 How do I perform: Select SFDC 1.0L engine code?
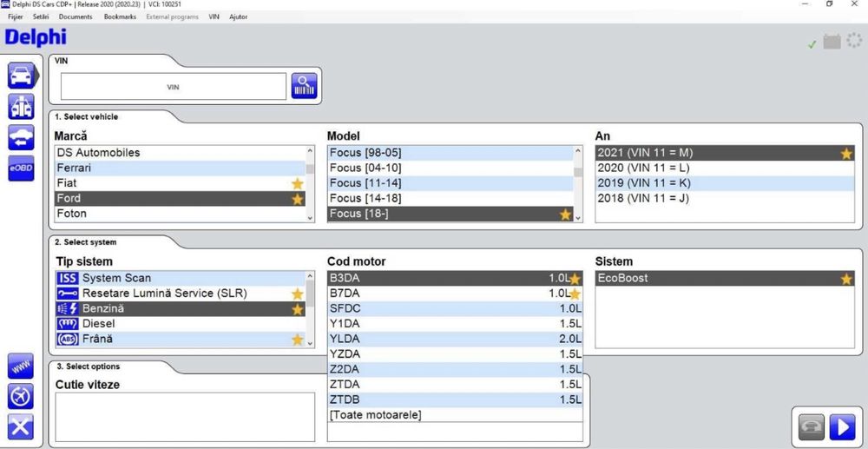tap(455, 308)
